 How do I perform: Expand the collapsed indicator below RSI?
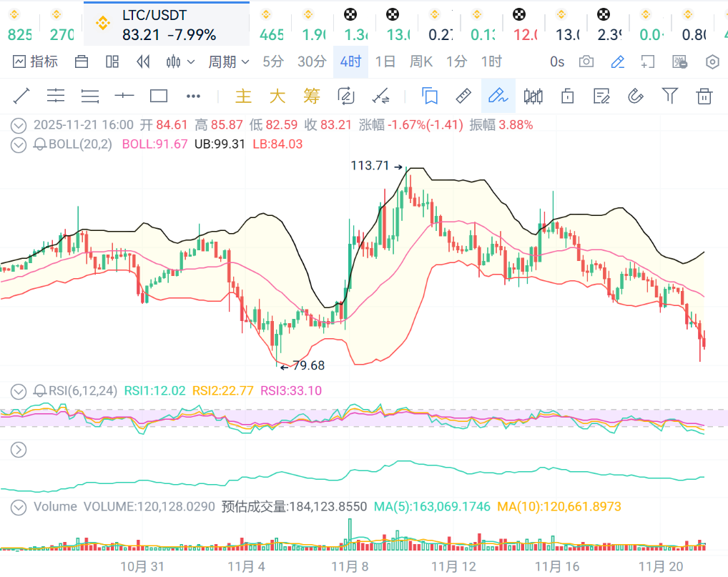(x=19, y=450)
